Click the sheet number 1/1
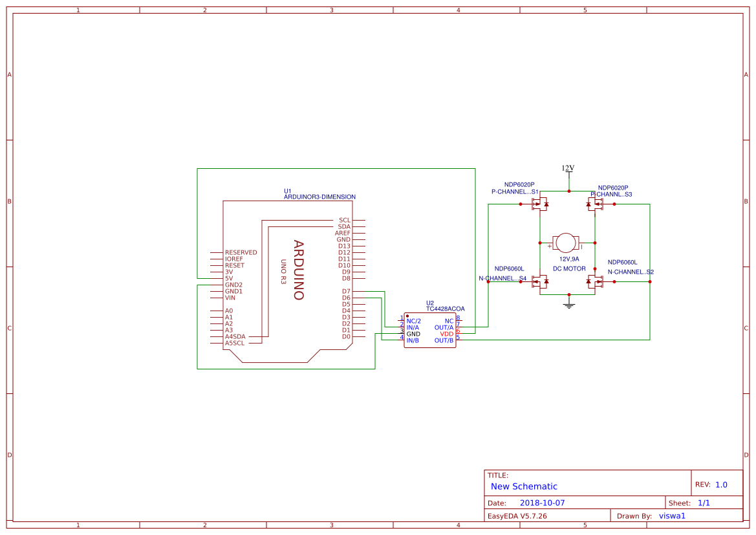Screen dimensions: 756x535 (704, 503)
